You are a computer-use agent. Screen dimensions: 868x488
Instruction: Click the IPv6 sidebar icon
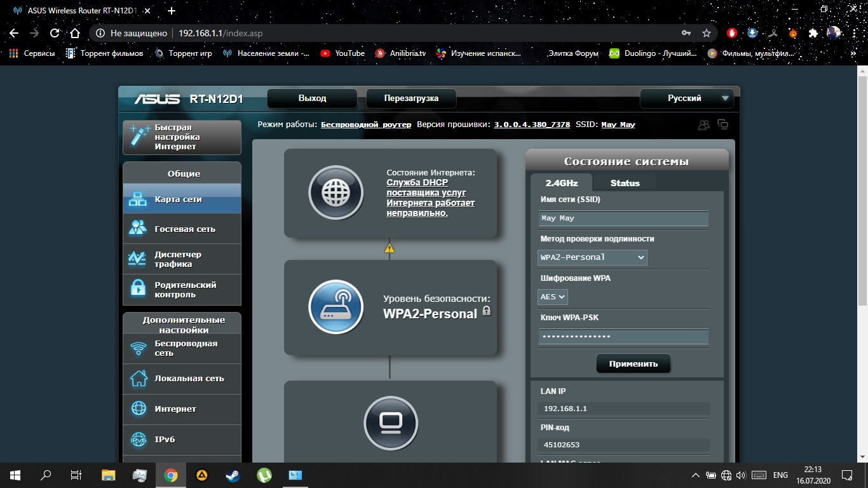(x=139, y=439)
